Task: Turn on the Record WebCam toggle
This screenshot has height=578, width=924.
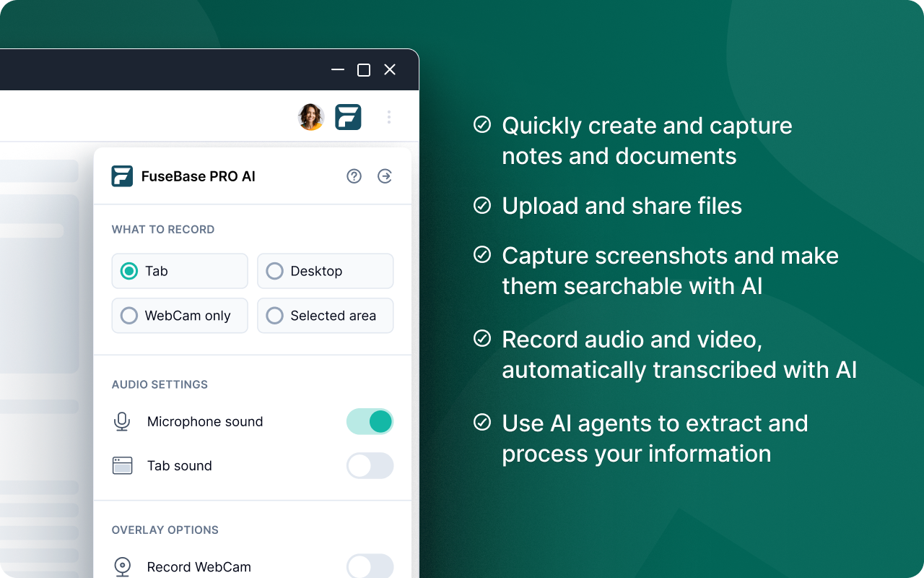Action: tap(370, 567)
